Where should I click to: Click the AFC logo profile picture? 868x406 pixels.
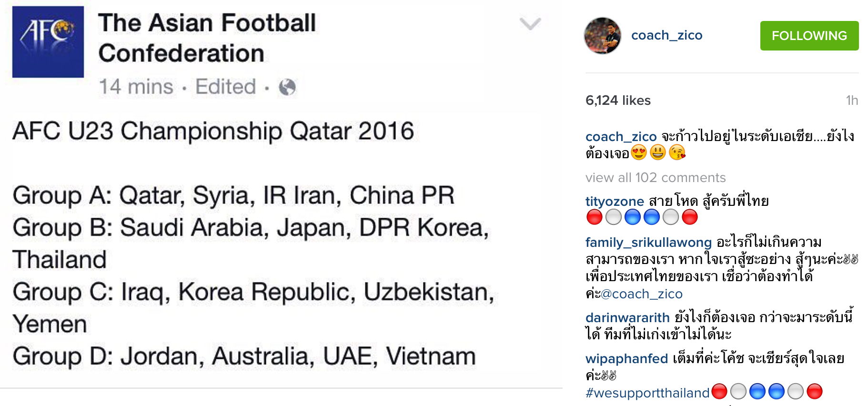[x=48, y=42]
